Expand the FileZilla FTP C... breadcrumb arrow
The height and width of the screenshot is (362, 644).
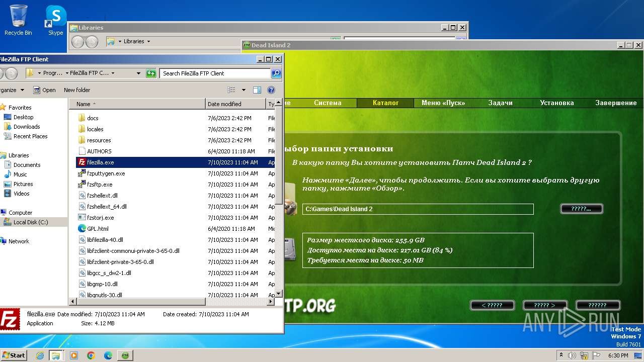113,73
